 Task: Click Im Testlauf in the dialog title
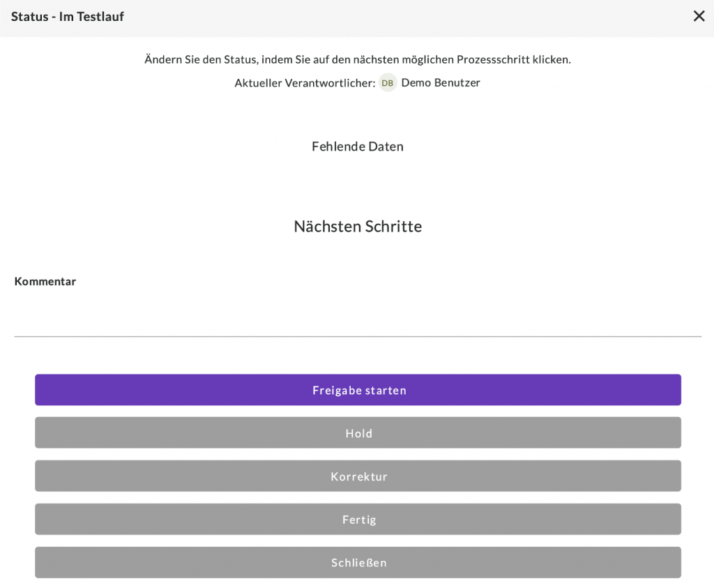pos(91,17)
